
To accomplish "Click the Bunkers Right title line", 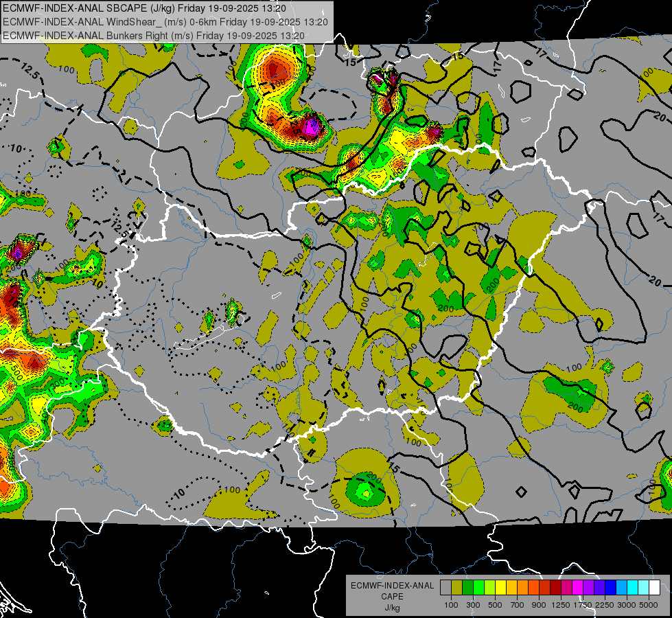I will [153, 35].
